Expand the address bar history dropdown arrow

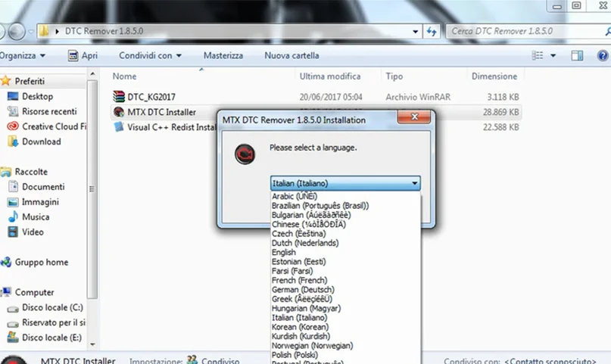[416, 32]
